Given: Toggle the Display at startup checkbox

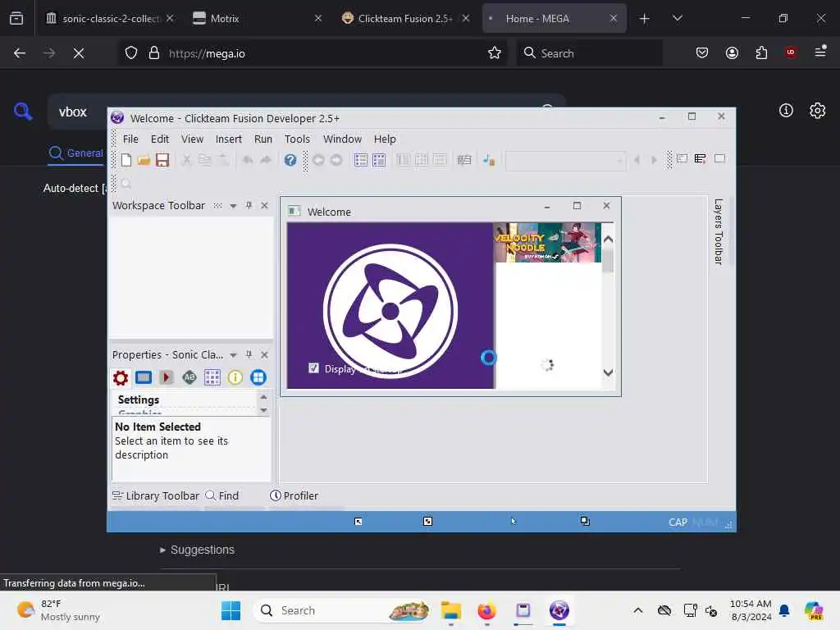Looking at the screenshot, I should point(313,368).
